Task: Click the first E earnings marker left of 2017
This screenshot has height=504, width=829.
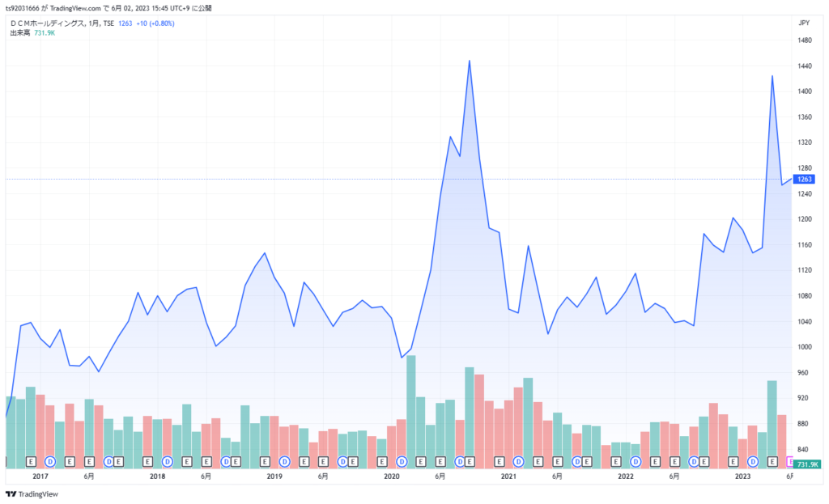Action: coord(31,461)
